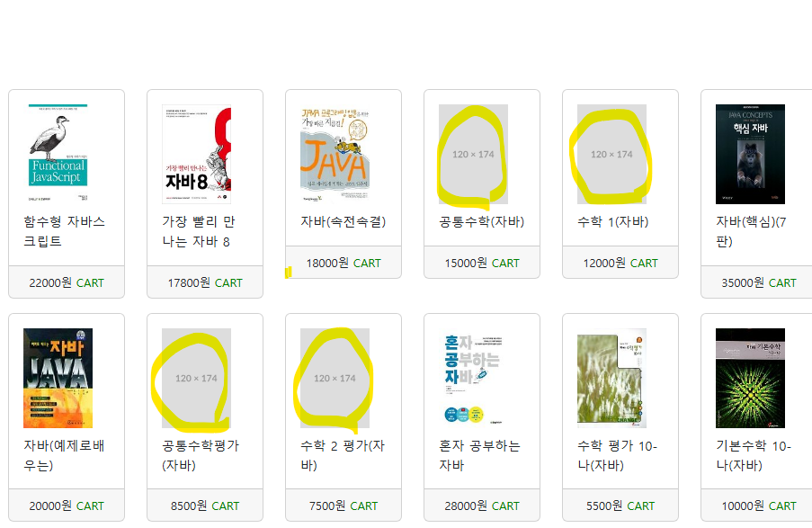The height and width of the screenshot is (528, 812).
Task: Add 수학 1(자바) at 12000원 to CART
Action: 644,264
